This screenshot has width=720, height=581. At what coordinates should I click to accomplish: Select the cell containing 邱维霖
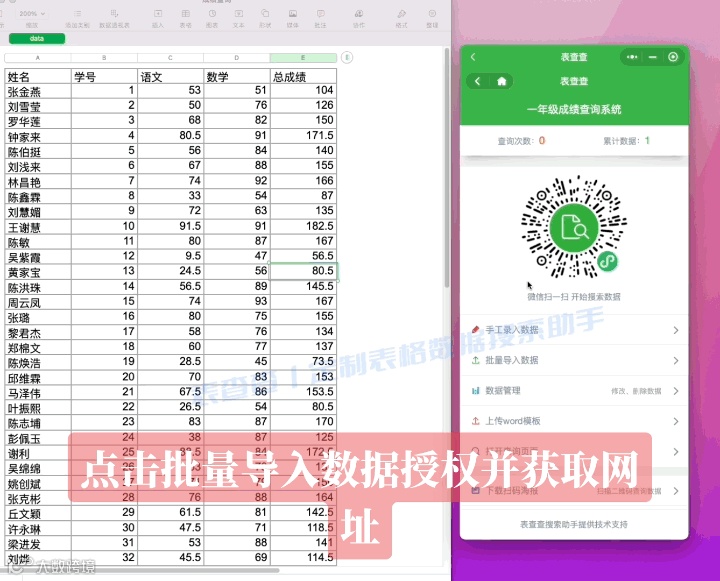(38, 378)
